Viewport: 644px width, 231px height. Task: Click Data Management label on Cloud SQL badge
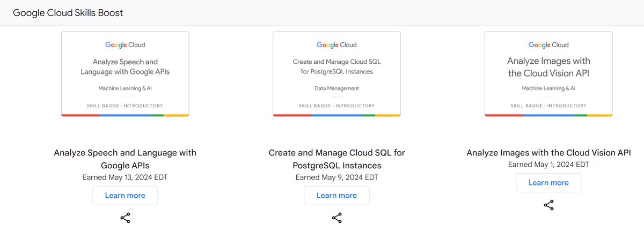[x=336, y=88]
